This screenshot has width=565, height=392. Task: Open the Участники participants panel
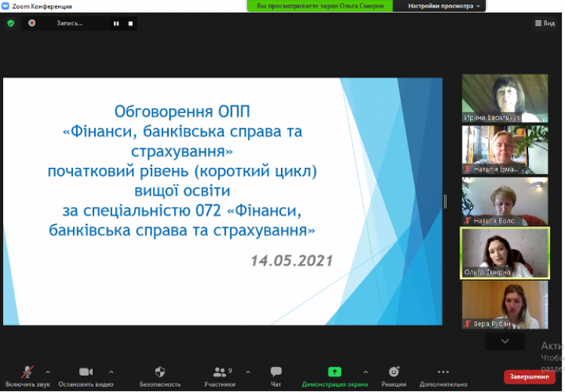(x=220, y=372)
